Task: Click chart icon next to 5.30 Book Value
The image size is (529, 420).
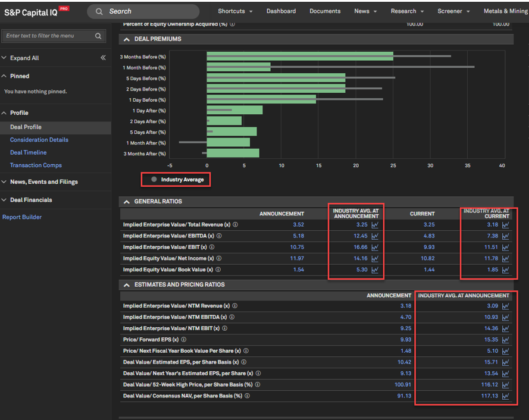Action: pos(375,270)
